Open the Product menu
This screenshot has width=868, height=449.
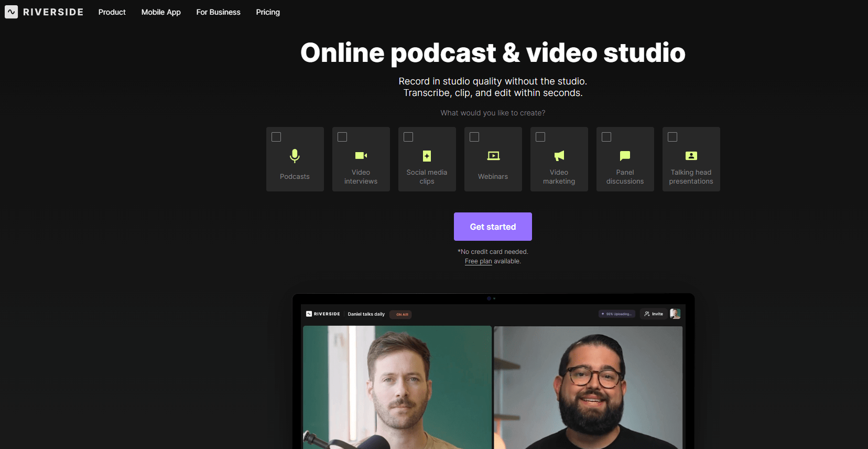[112, 12]
